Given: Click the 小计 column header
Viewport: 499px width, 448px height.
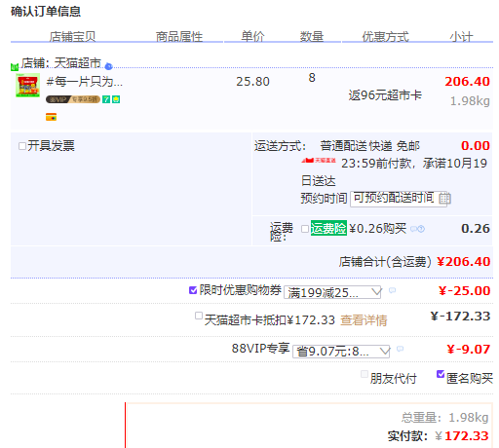Looking at the screenshot, I should point(461,36).
